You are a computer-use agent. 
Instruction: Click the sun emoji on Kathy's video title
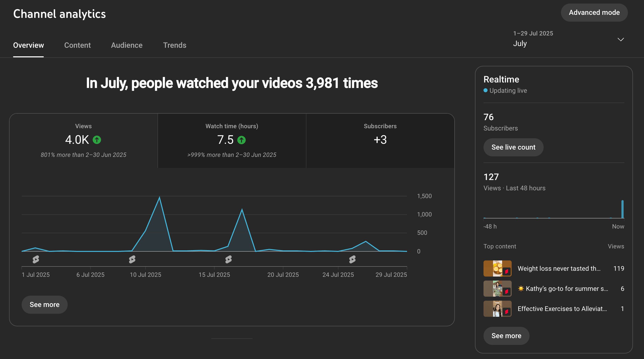(x=521, y=289)
